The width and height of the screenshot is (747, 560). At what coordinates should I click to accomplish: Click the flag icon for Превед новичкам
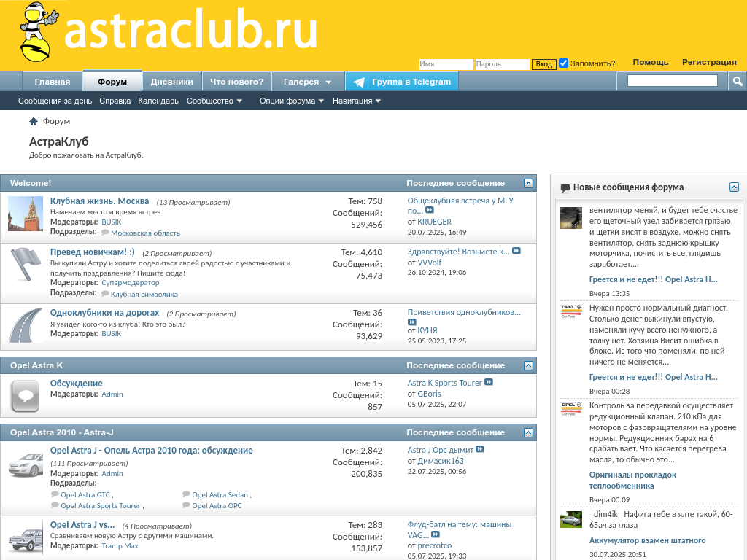[x=26, y=264]
